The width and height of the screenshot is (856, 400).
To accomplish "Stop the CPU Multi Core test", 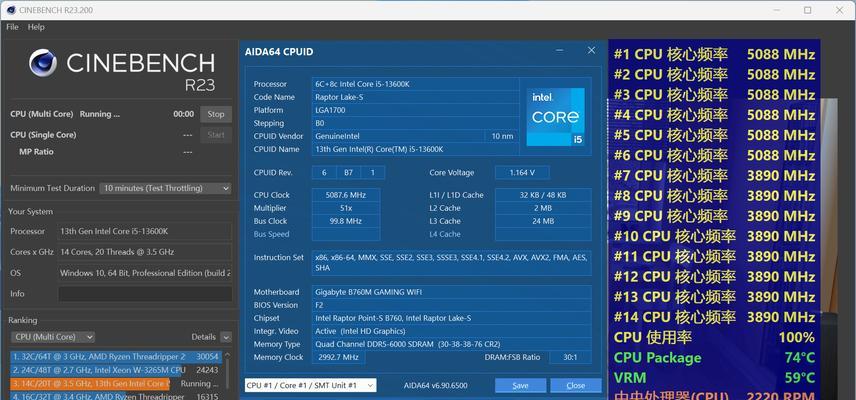I will click(x=216, y=114).
